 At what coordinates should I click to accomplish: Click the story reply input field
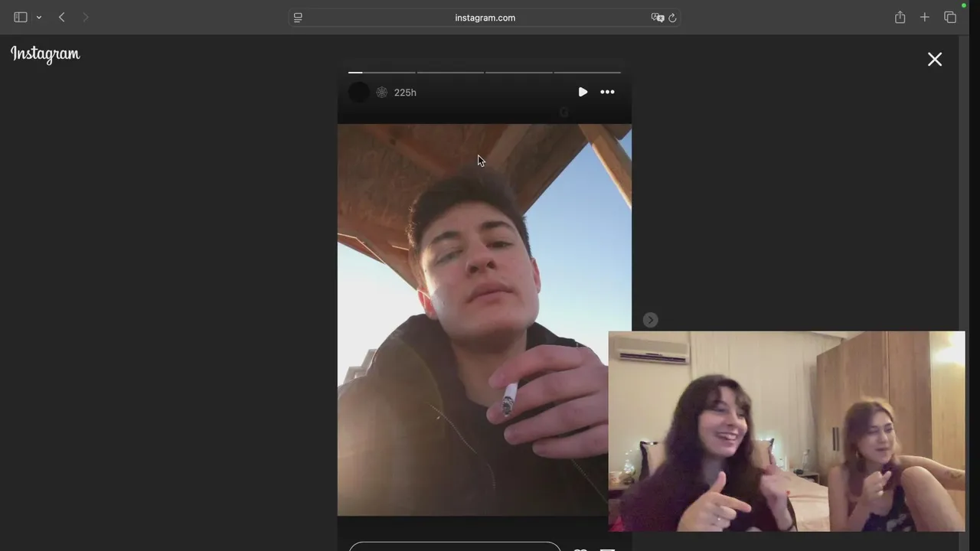(x=455, y=546)
